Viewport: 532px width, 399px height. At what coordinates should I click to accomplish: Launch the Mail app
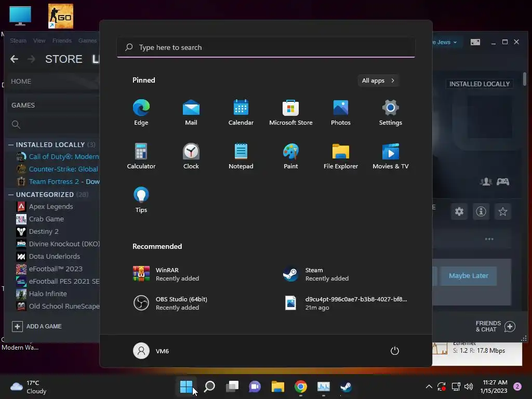pos(191,113)
